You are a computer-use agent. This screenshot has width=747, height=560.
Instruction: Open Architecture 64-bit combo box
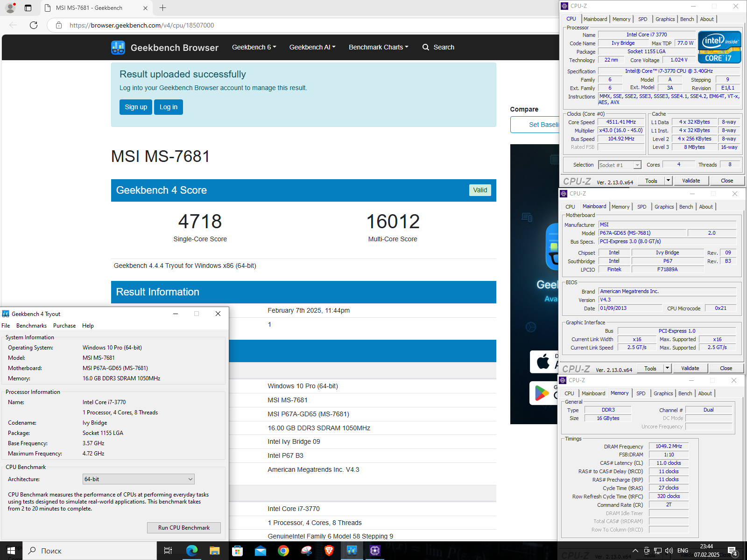tap(139, 479)
